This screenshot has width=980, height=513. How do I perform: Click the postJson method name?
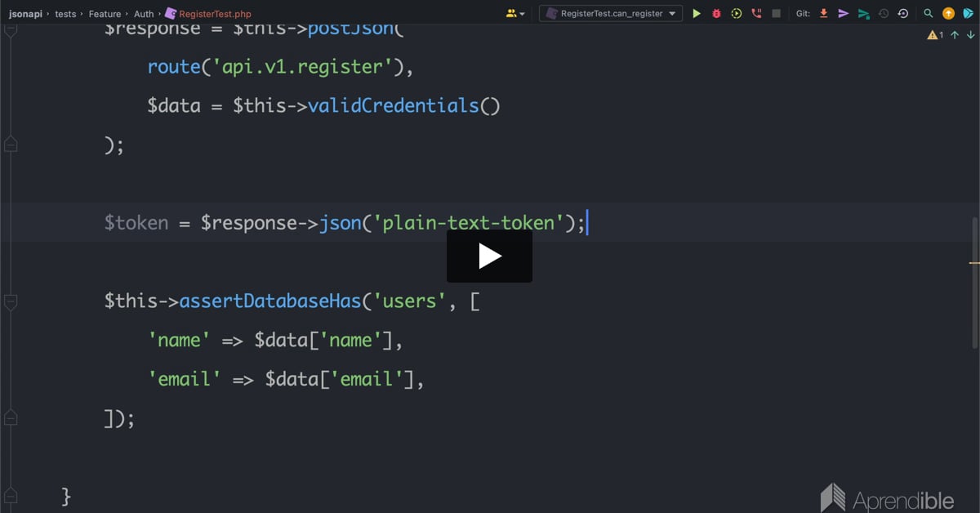pyautogui.click(x=350, y=29)
